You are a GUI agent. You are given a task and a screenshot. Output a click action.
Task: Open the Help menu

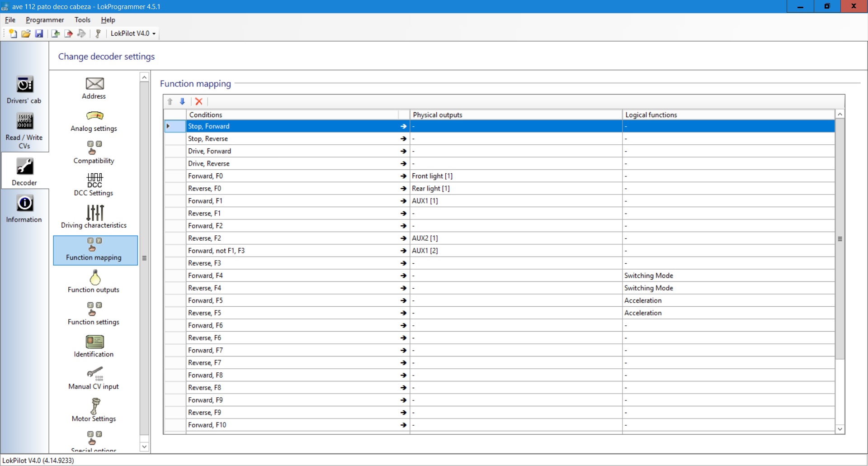pyautogui.click(x=108, y=20)
